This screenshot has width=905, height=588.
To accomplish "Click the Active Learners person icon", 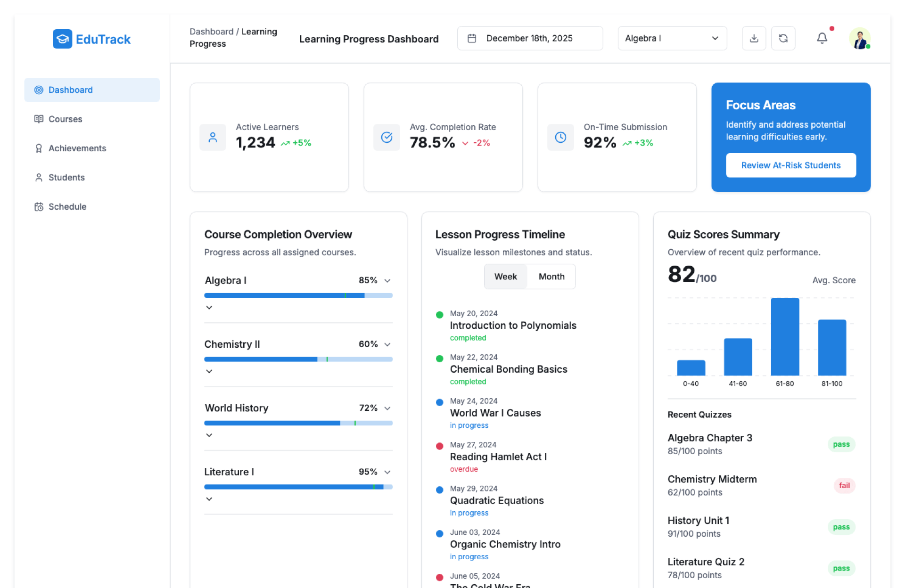I will click(213, 137).
